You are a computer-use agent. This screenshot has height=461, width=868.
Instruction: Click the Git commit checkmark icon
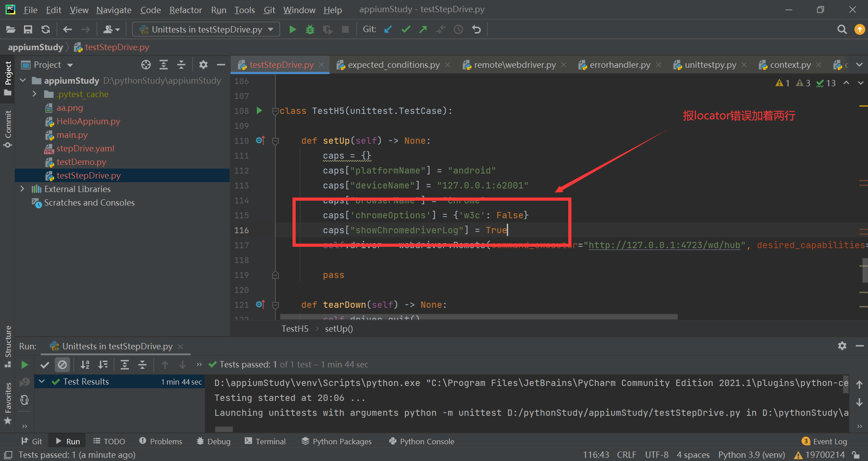tap(406, 29)
